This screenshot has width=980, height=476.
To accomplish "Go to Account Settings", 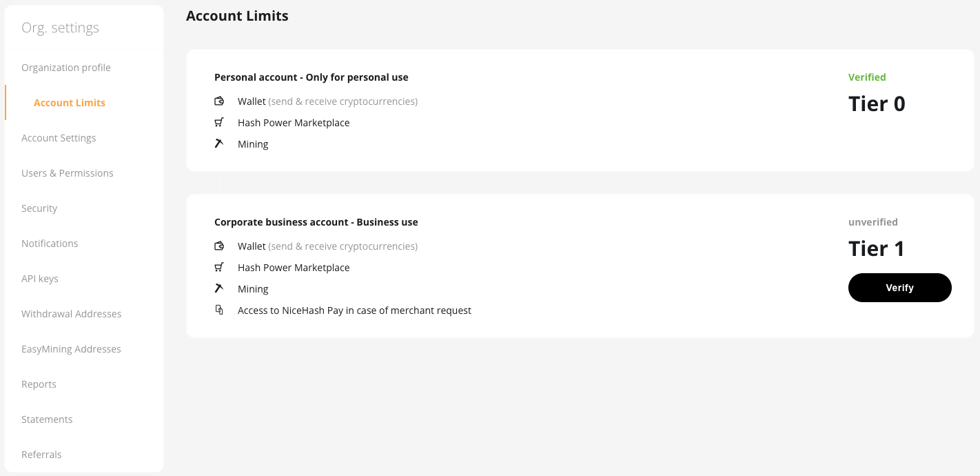I will pos(59,138).
